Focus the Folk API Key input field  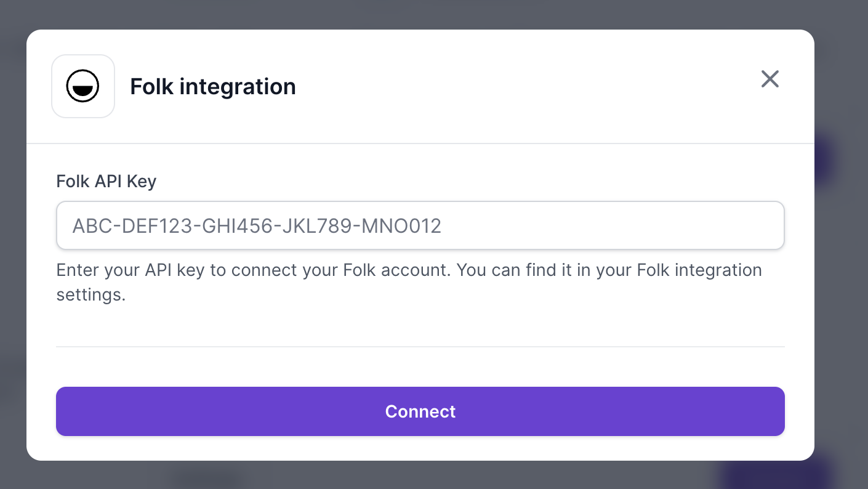[x=420, y=225]
